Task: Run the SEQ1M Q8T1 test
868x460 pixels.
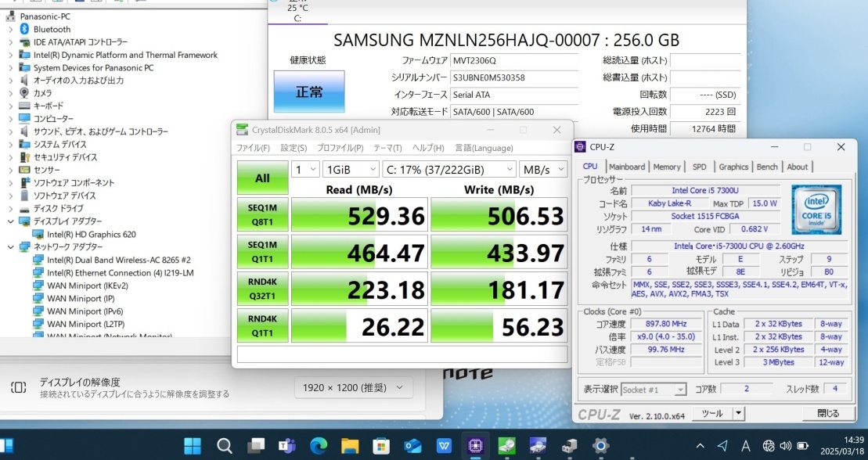Action: click(262, 215)
